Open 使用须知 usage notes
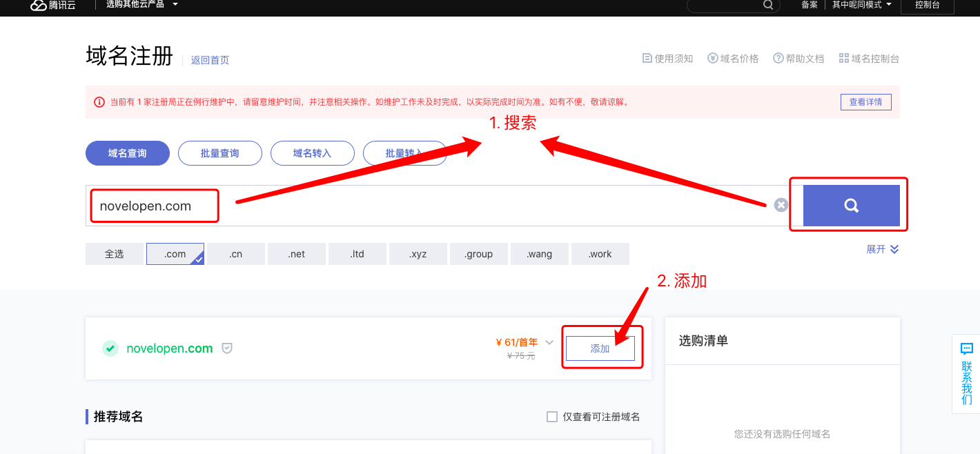980x454 pixels. pos(667,59)
